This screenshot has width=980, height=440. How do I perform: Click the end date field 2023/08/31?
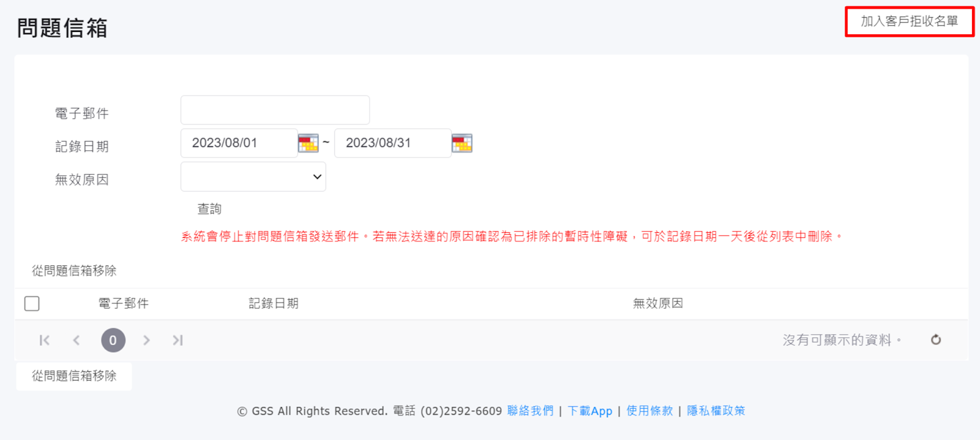click(392, 143)
